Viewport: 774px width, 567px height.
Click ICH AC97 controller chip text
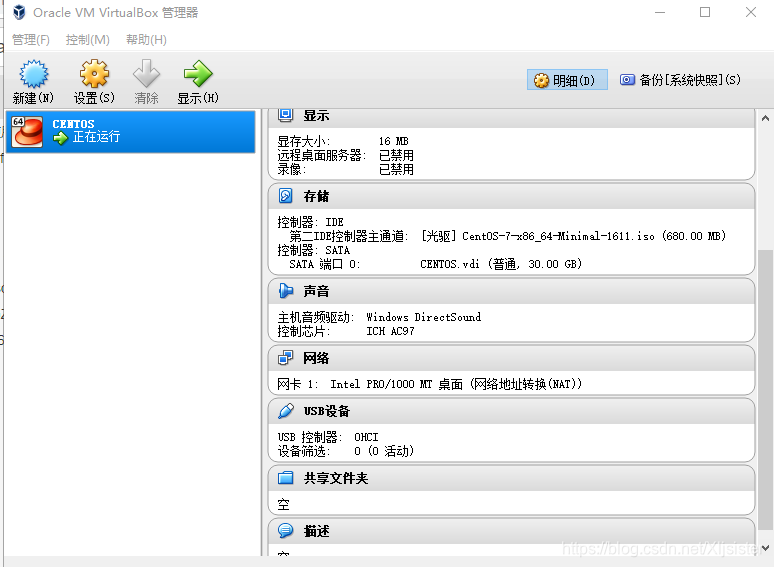click(390, 331)
